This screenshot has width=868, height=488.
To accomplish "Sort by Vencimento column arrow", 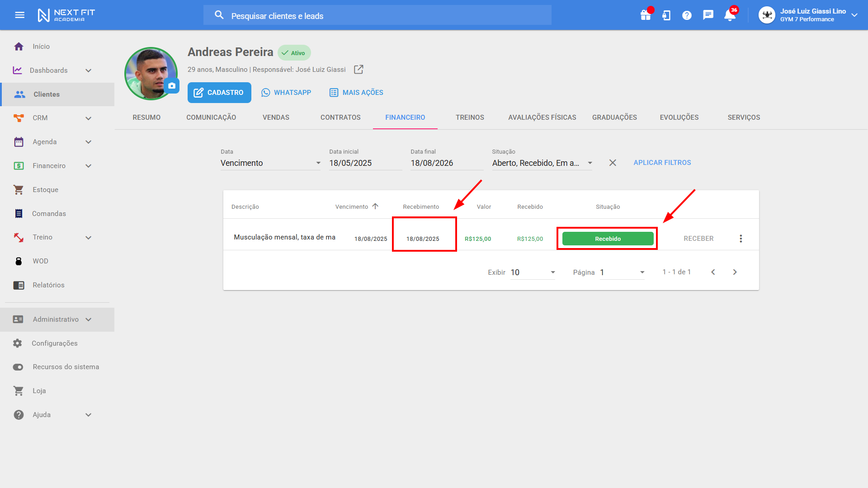I will [375, 206].
